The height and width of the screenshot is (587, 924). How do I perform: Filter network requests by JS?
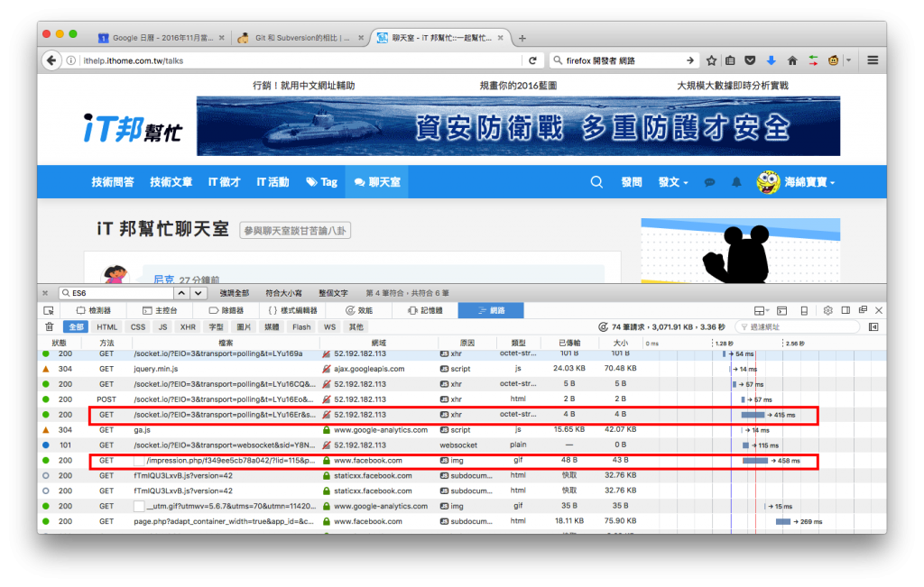(162, 326)
